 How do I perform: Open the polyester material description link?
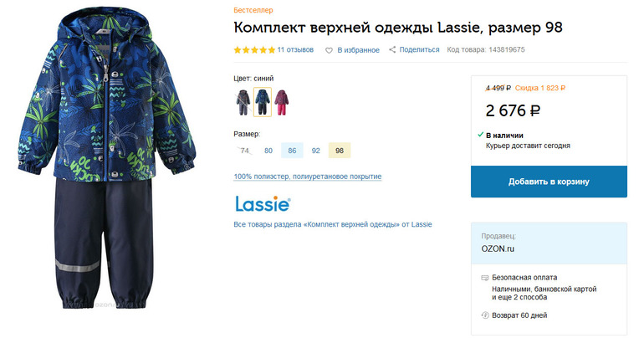pos(308,177)
